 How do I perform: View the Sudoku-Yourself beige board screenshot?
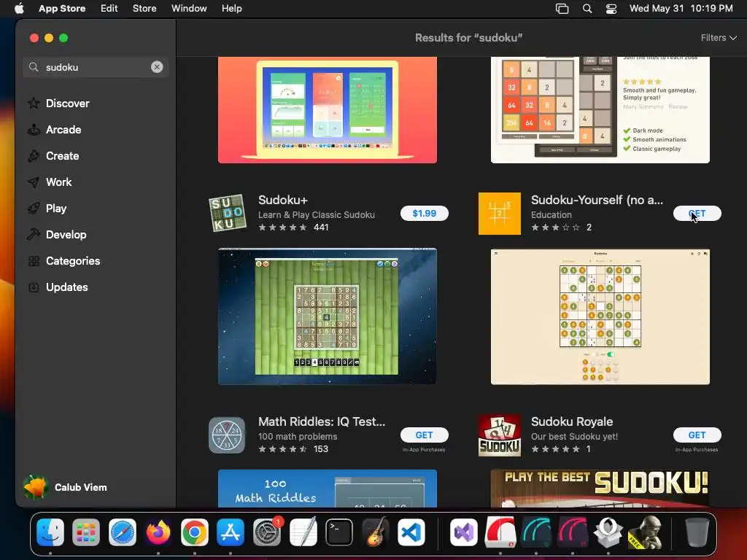(x=600, y=316)
